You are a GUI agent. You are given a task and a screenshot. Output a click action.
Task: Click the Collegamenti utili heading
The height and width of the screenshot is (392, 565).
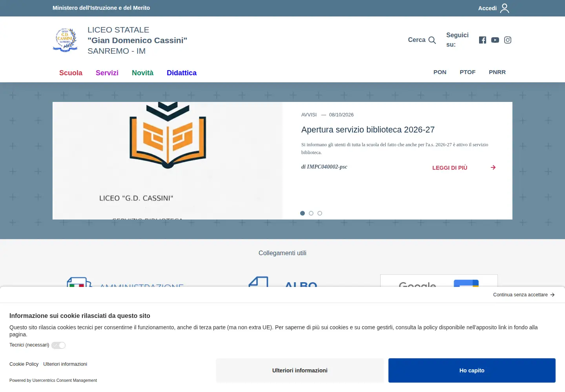pyautogui.click(x=282, y=253)
